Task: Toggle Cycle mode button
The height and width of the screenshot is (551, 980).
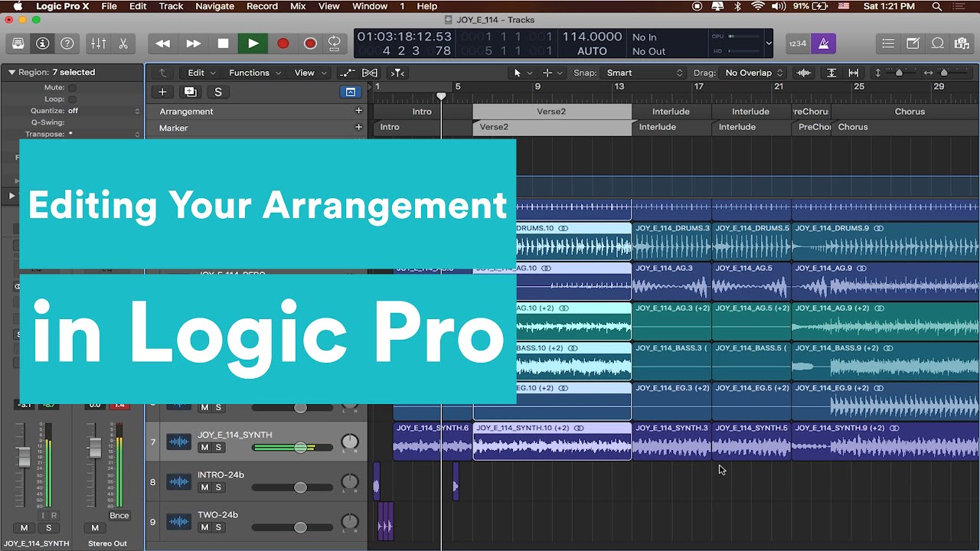Action: [335, 44]
